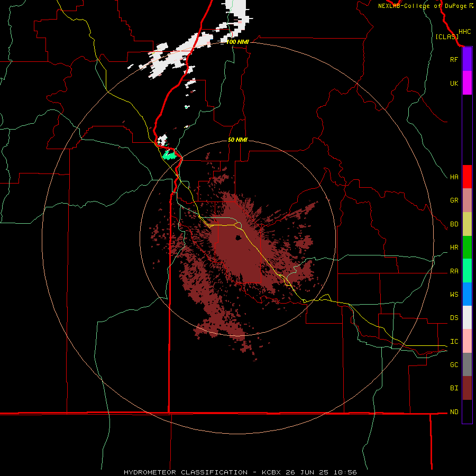The width and height of the screenshot is (476, 476).
Task: Click the UK magenta legend swatch
Action: tap(467, 83)
